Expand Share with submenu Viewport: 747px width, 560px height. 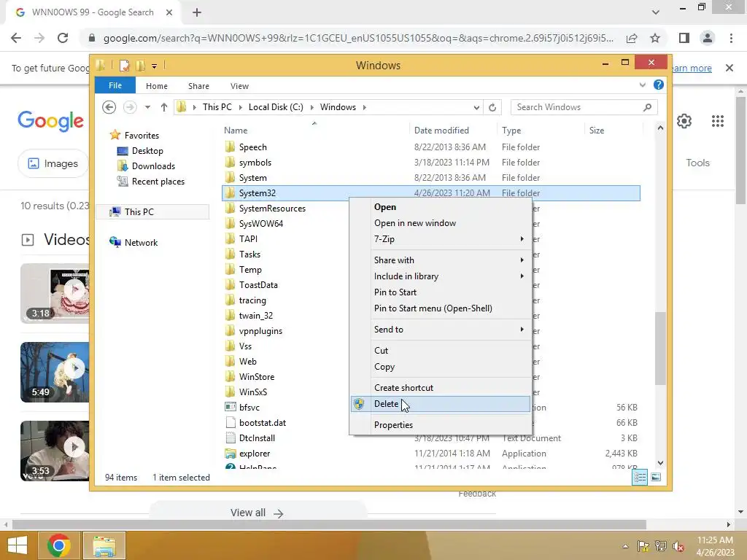pyautogui.click(x=522, y=260)
